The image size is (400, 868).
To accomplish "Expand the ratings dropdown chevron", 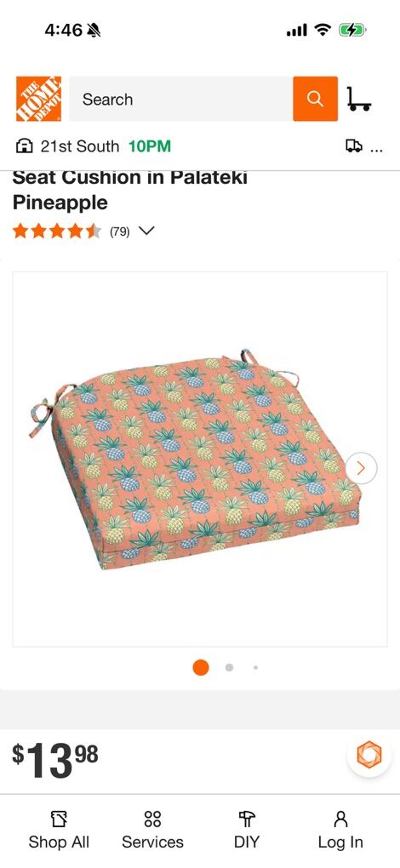I will (x=146, y=231).
